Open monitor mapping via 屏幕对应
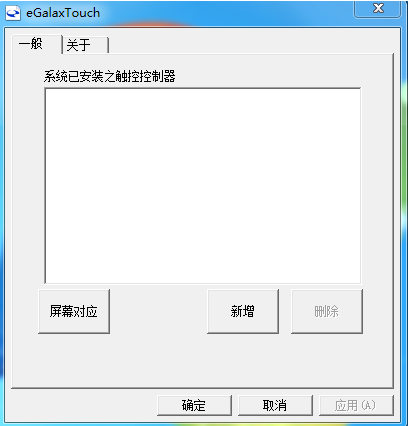The width and height of the screenshot is (410, 426). point(74,311)
